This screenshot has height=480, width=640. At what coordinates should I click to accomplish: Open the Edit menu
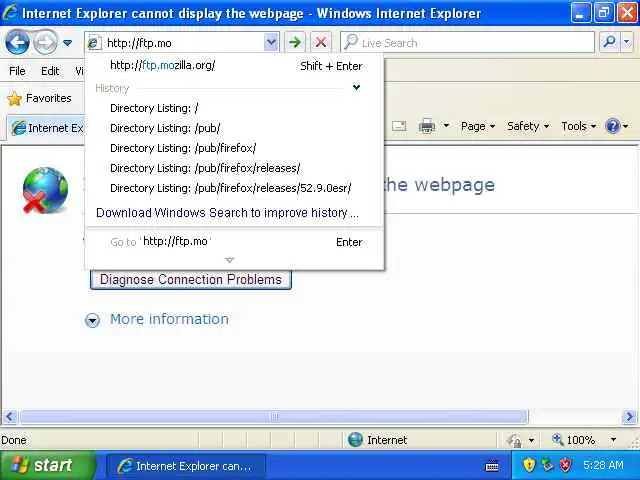pos(50,71)
